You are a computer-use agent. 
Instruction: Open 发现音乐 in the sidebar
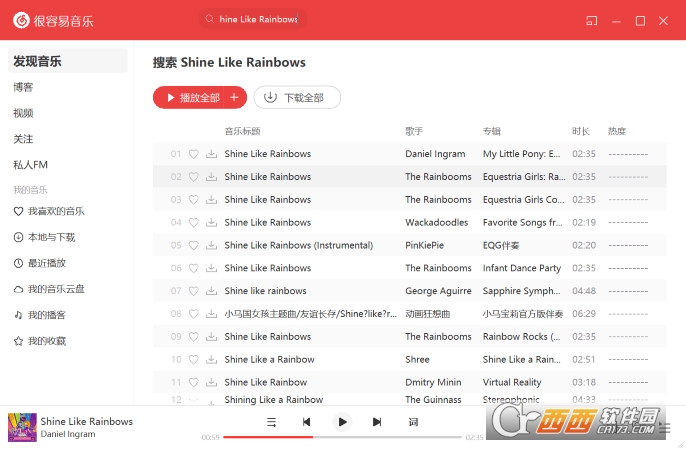(x=68, y=61)
